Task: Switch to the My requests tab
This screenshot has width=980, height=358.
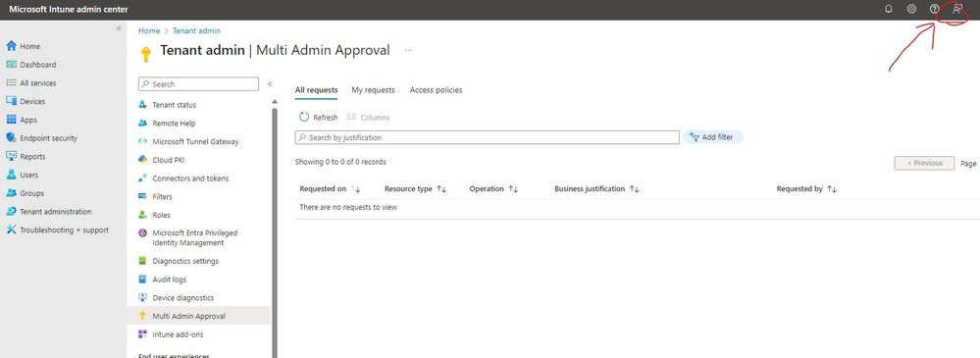Action: click(x=373, y=90)
